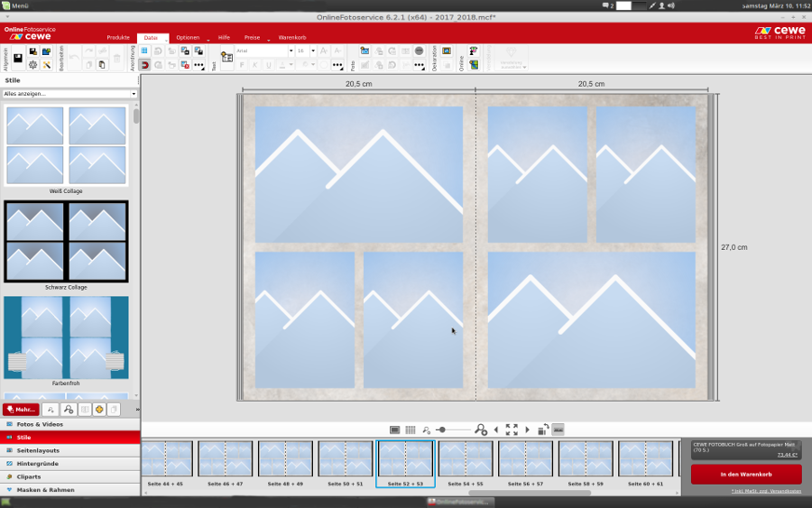Click the orange plus circle icon
Screen dimensions: 812x508
(x=99, y=410)
